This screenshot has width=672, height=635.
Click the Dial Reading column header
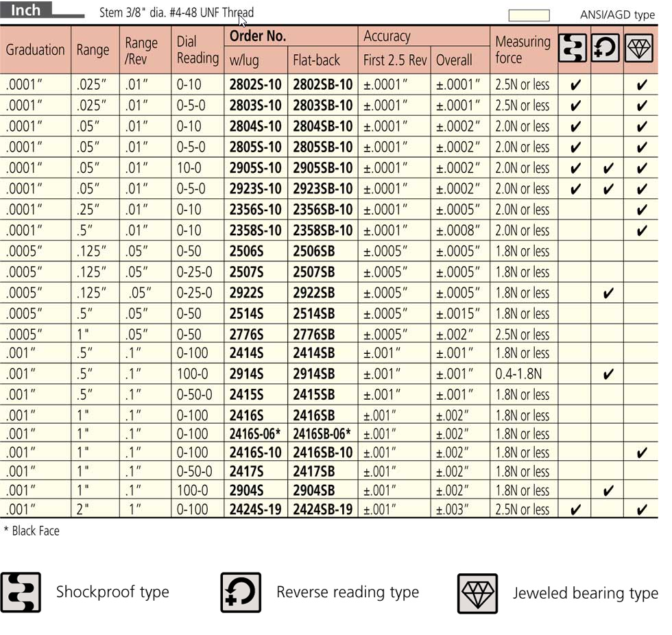click(197, 49)
